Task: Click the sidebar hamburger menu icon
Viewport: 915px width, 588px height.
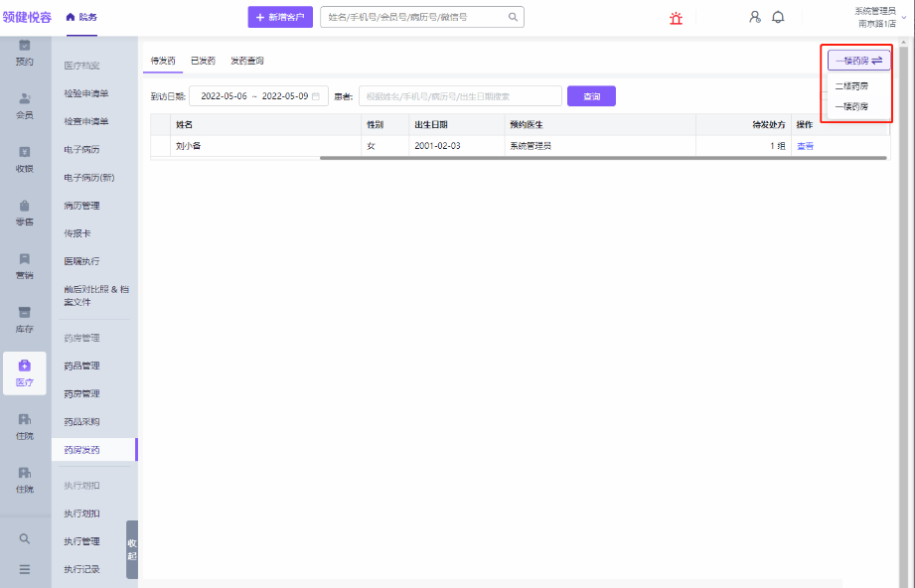Action: tap(25, 569)
